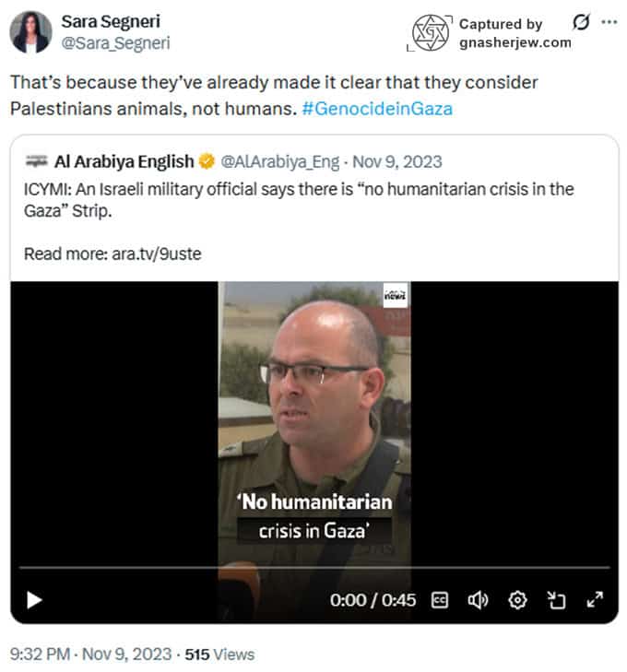The height and width of the screenshot is (672, 627).
Task: Open the #GenocideinGaza hashtag
Action: 377,109
